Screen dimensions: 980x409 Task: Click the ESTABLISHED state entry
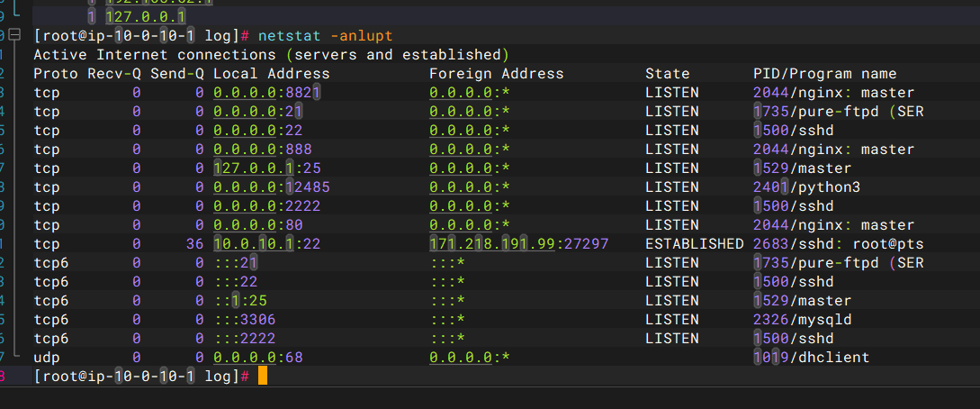pos(694,243)
